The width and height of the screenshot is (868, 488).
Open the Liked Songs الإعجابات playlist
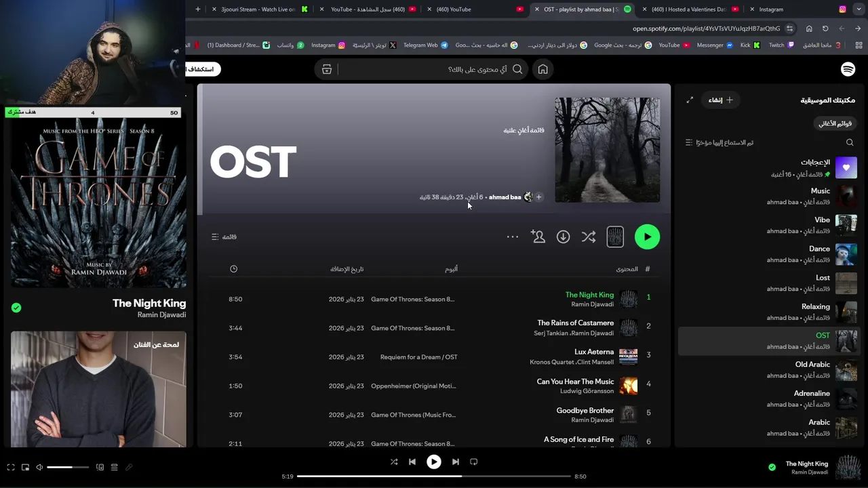click(768, 167)
